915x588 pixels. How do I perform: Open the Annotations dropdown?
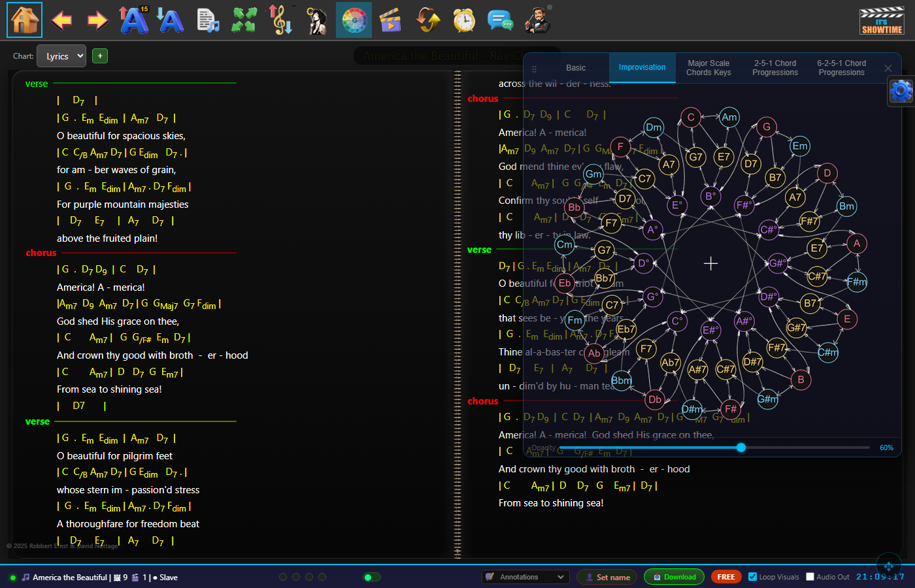pos(525,577)
